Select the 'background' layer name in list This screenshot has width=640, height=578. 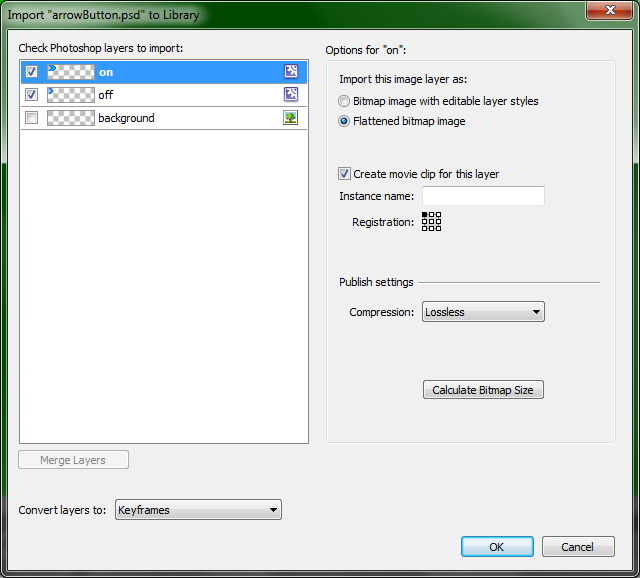[x=126, y=118]
